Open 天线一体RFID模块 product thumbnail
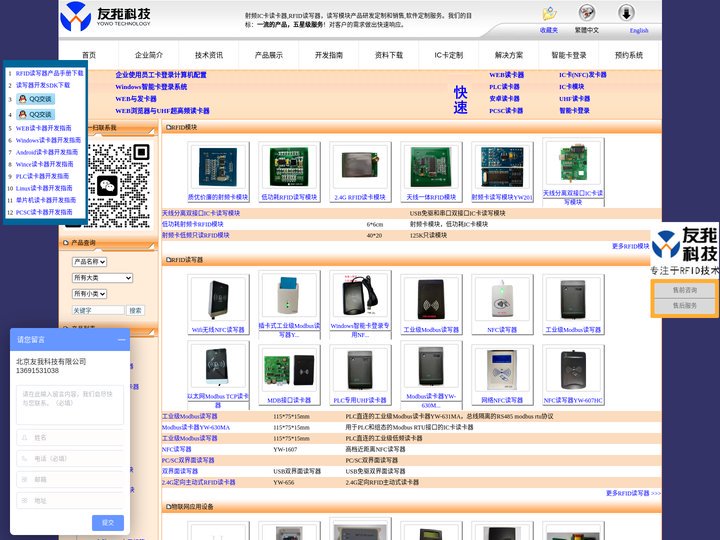 click(x=431, y=167)
